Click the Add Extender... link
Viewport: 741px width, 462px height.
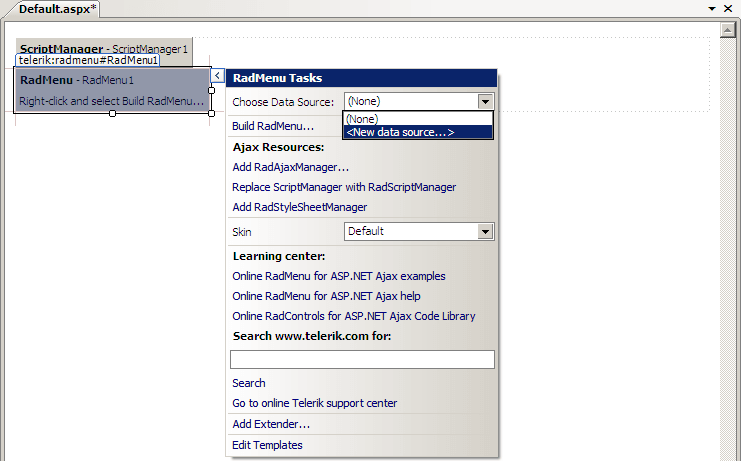pos(271,424)
